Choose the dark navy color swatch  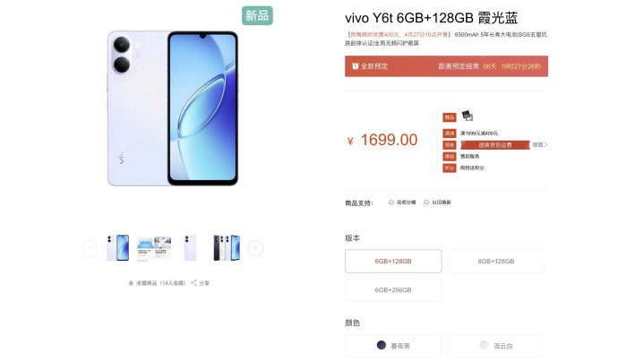click(382, 345)
